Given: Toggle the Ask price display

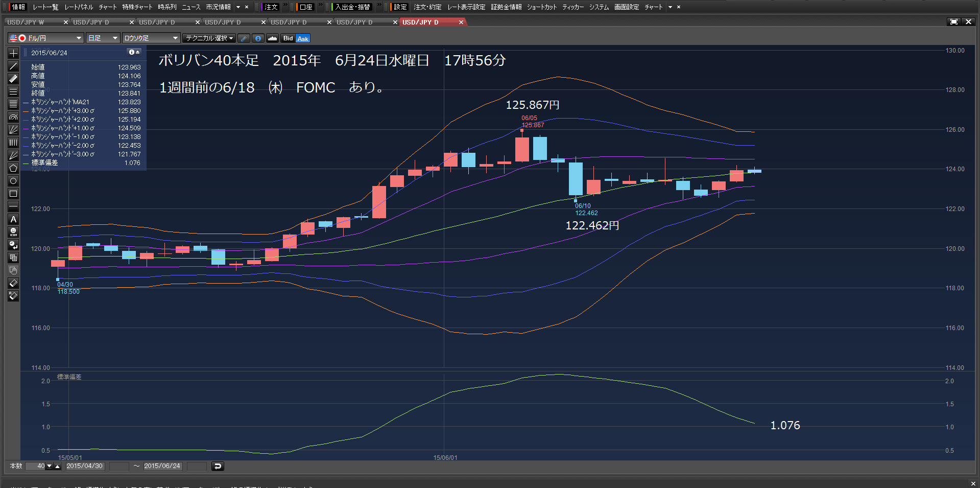Looking at the screenshot, I should pyautogui.click(x=303, y=38).
